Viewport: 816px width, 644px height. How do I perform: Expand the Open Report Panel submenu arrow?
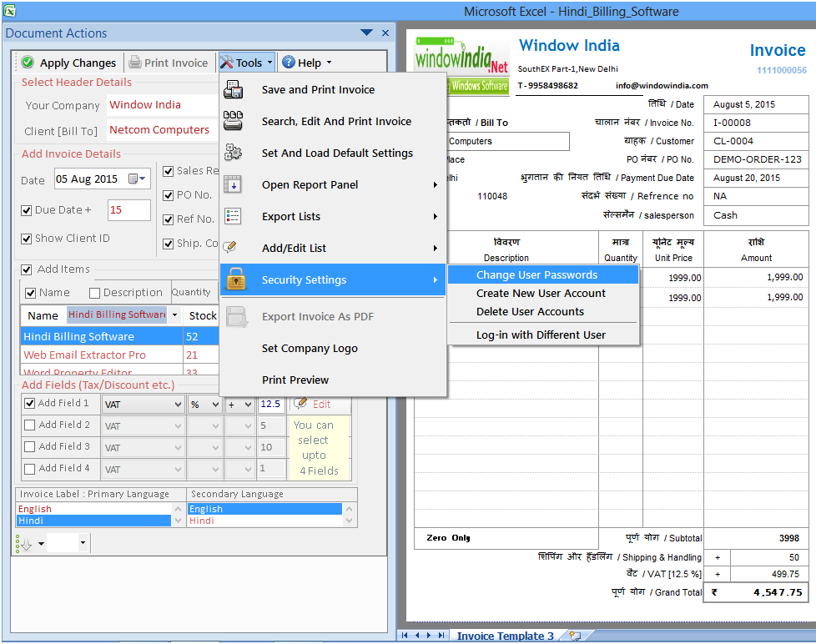tap(435, 184)
